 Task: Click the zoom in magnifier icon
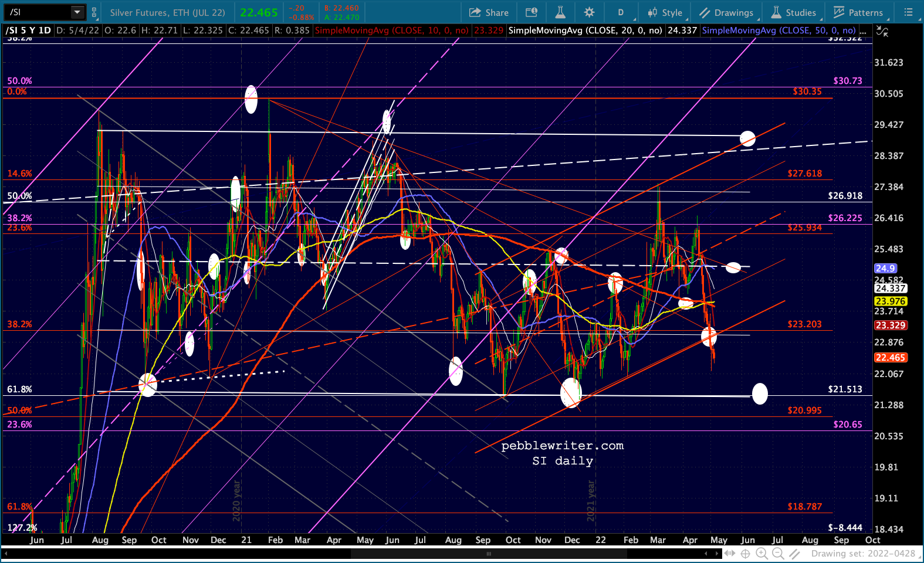click(761, 554)
